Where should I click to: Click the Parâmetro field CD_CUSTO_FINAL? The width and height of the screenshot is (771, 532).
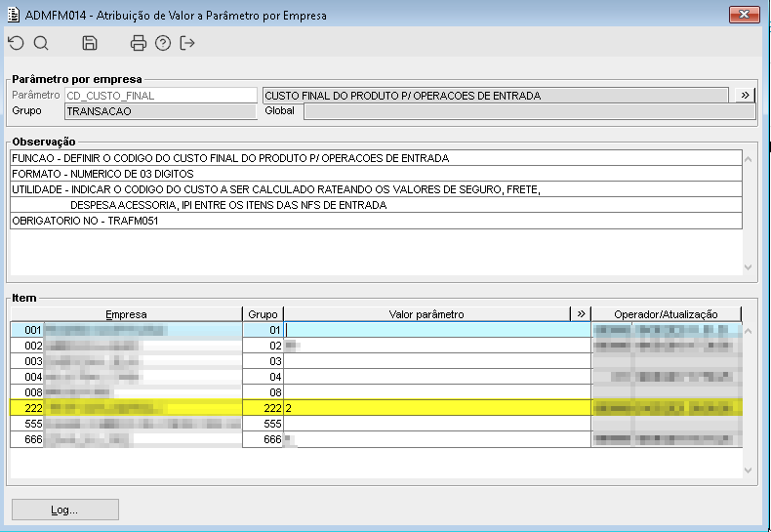pos(161,96)
